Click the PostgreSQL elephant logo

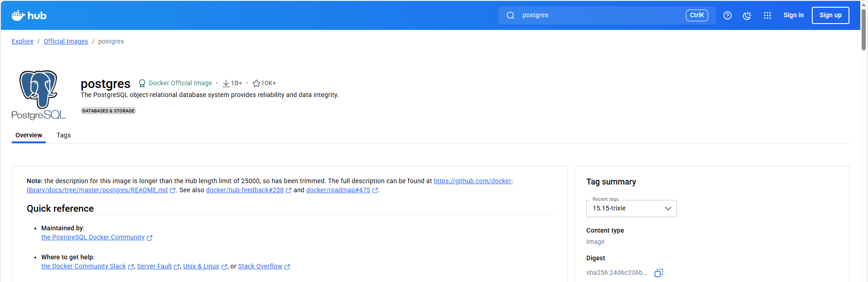point(39,95)
